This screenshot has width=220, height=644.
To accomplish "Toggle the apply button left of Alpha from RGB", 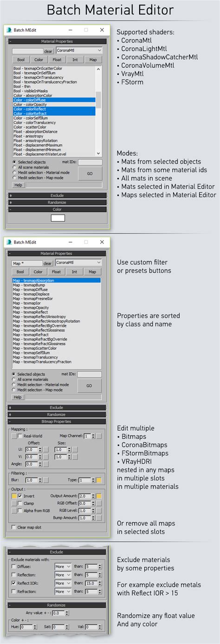I will (x=14, y=511).
